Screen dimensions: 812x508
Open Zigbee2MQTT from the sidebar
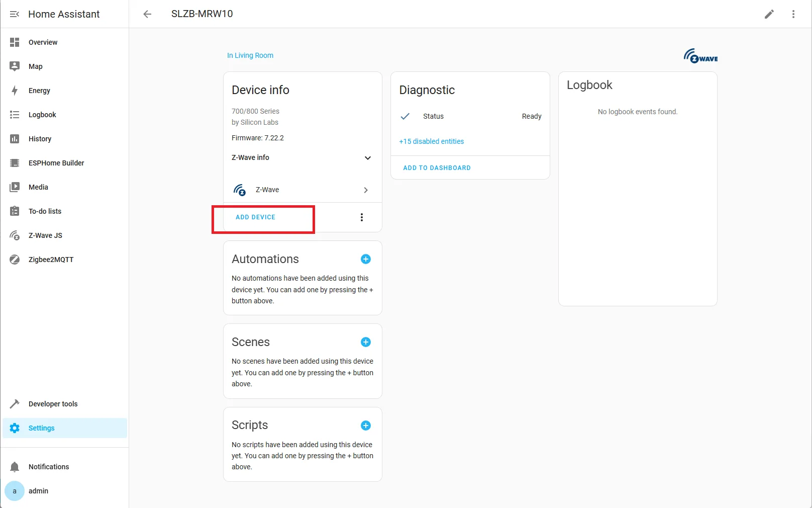click(x=51, y=259)
